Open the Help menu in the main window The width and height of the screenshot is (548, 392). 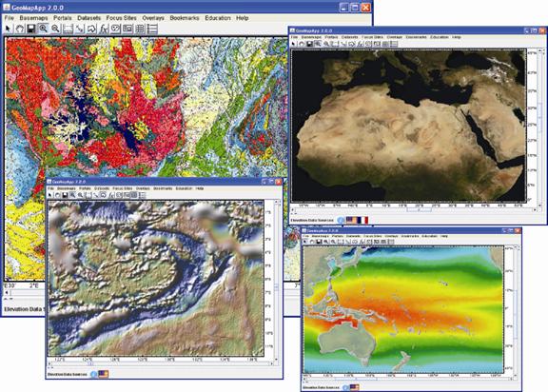click(243, 18)
